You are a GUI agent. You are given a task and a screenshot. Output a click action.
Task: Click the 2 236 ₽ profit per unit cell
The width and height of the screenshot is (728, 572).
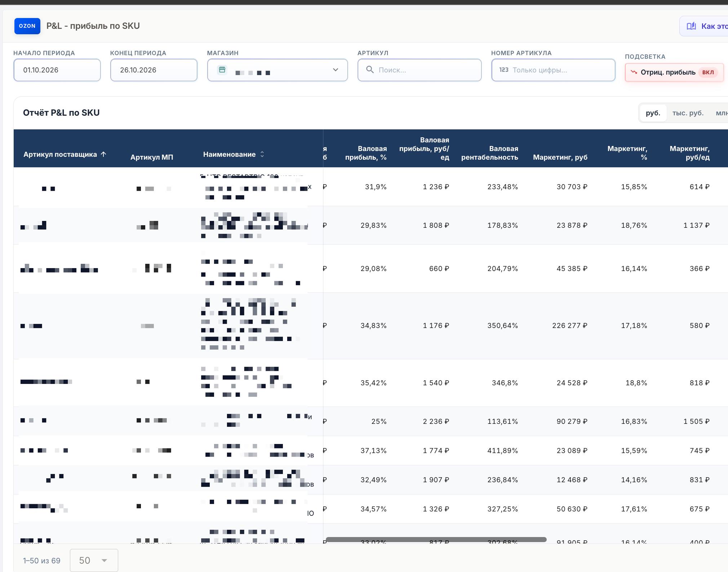pos(436,421)
